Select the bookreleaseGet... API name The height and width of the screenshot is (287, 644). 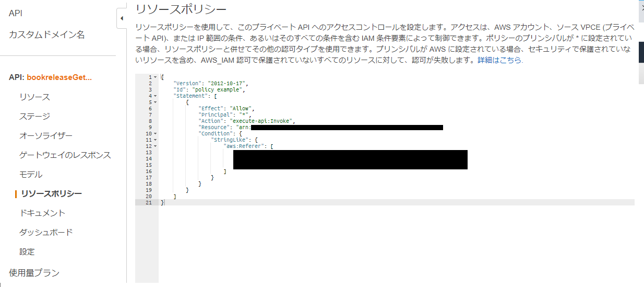point(59,77)
